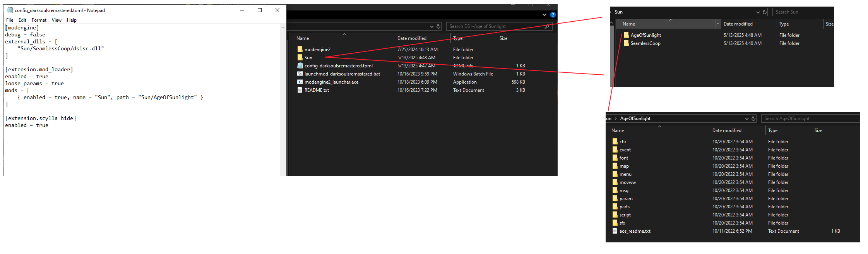Select AgeOfSunlight folder icon in Sun window
This screenshot has width=868, height=254.
pyautogui.click(x=626, y=35)
